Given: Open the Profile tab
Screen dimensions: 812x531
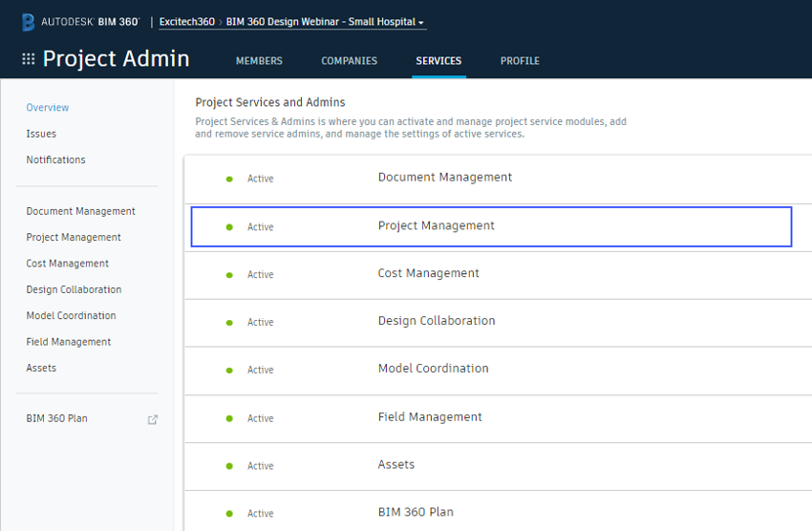Looking at the screenshot, I should point(520,61).
